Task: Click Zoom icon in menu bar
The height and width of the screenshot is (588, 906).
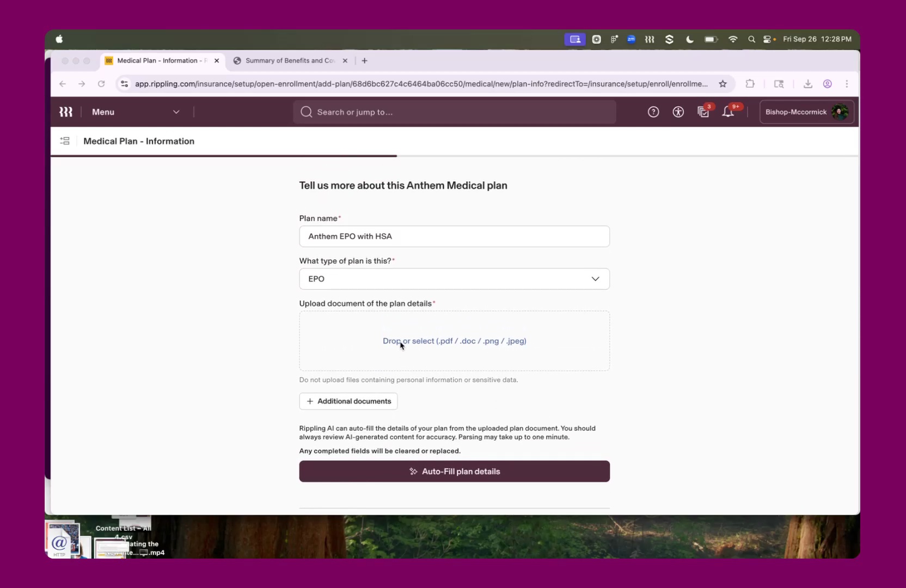Action: (631, 39)
